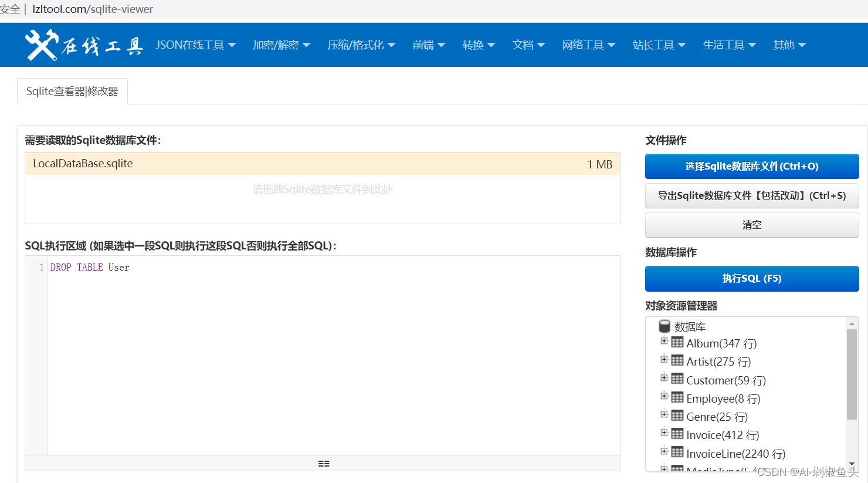Select the table icon beside Album
The width and height of the screenshot is (868, 483).
[x=677, y=343]
